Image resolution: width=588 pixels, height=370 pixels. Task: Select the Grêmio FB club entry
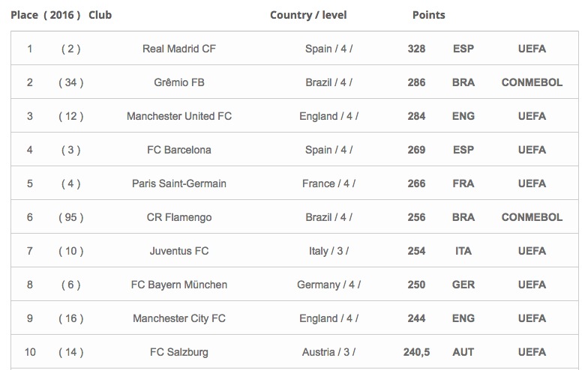[x=179, y=82]
